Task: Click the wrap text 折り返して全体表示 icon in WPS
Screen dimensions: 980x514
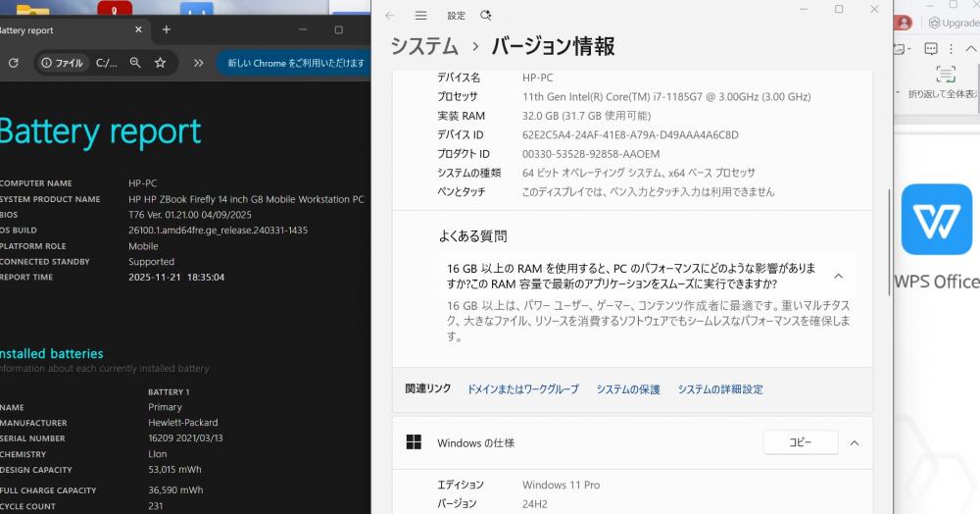Action: tap(945, 75)
